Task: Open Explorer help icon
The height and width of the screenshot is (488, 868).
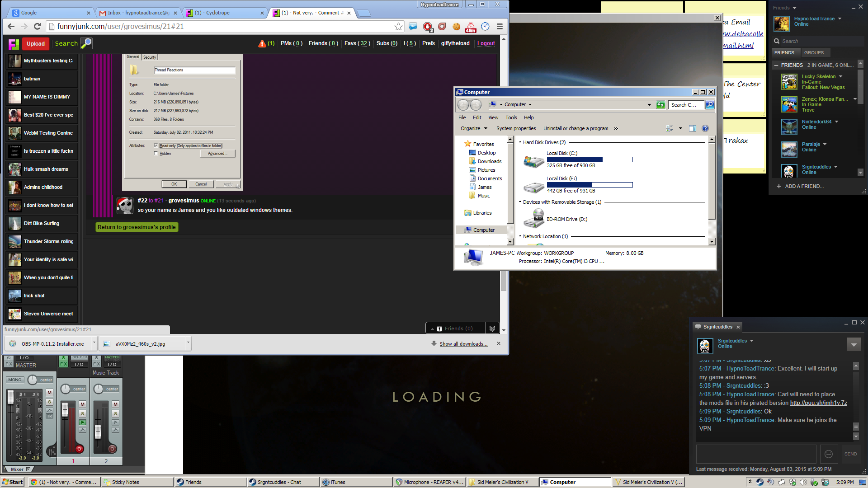Action: [x=705, y=128]
